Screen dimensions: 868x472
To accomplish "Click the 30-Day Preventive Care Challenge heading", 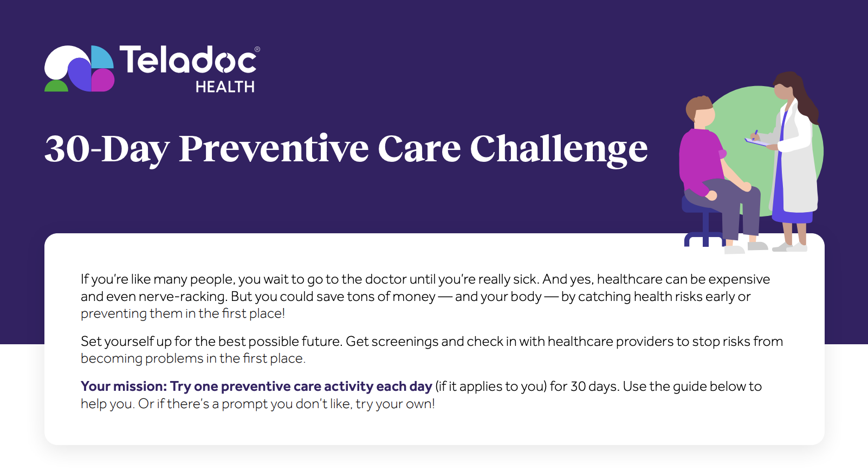I will (346, 148).
